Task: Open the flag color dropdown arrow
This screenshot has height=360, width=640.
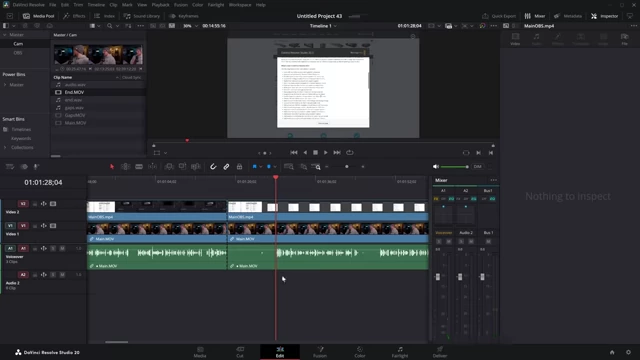Action: pyautogui.click(x=261, y=167)
